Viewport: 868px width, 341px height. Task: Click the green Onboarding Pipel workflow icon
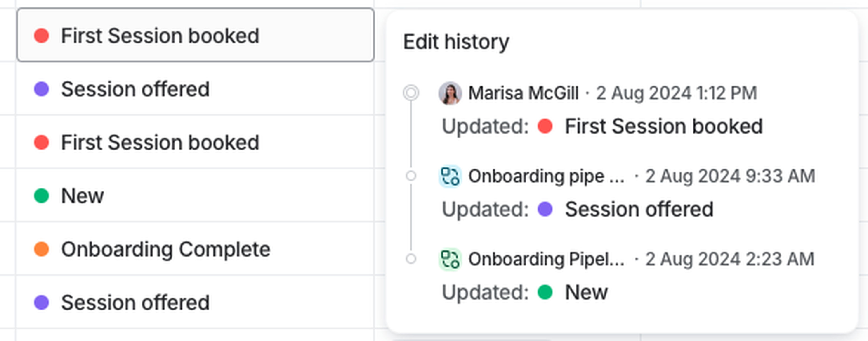click(x=450, y=259)
